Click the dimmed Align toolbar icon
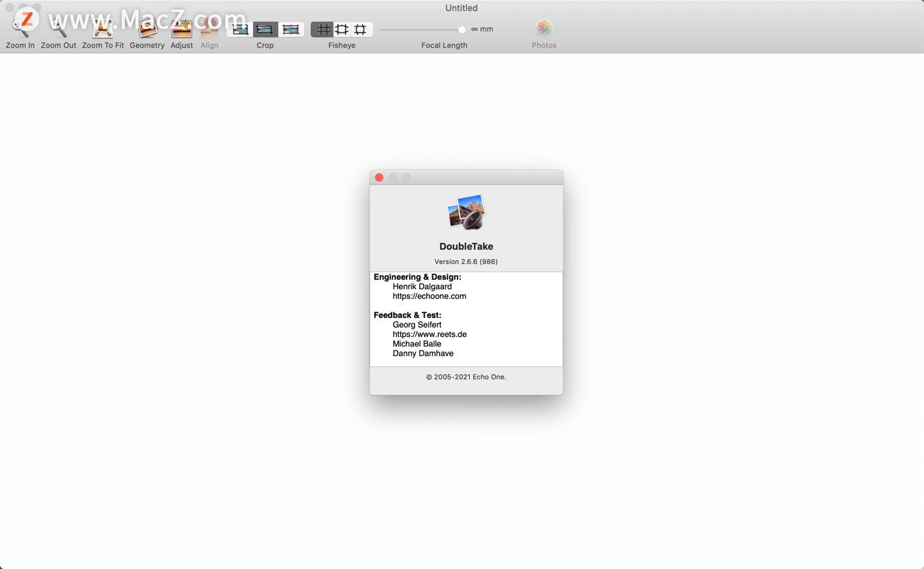Image resolution: width=924 pixels, height=569 pixels. [x=209, y=29]
